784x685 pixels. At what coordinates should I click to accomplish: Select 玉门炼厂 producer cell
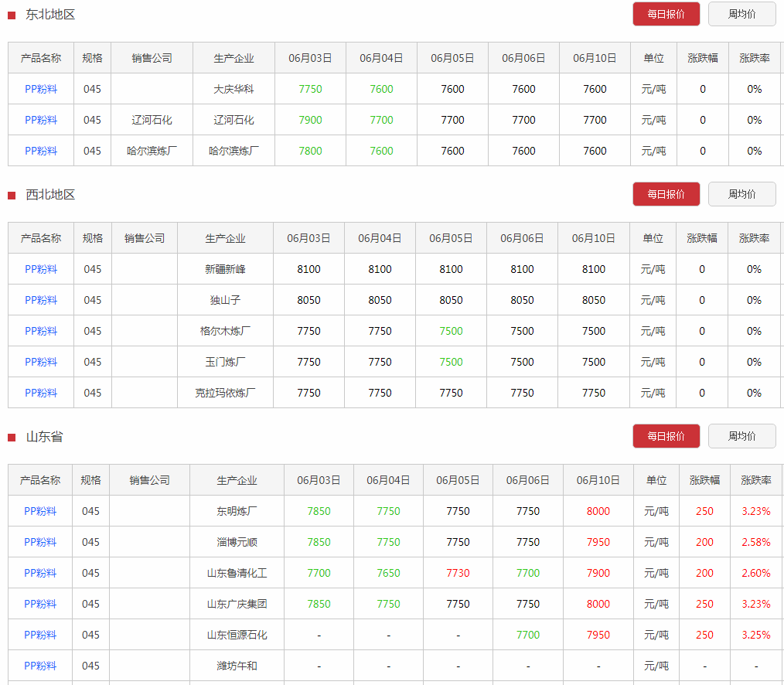click(x=225, y=362)
